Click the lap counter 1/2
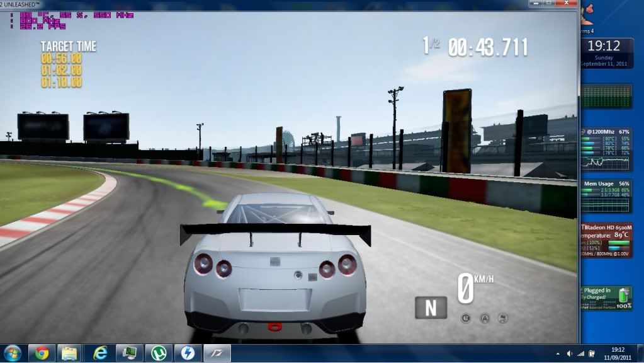This screenshot has width=644, height=363. click(x=431, y=45)
